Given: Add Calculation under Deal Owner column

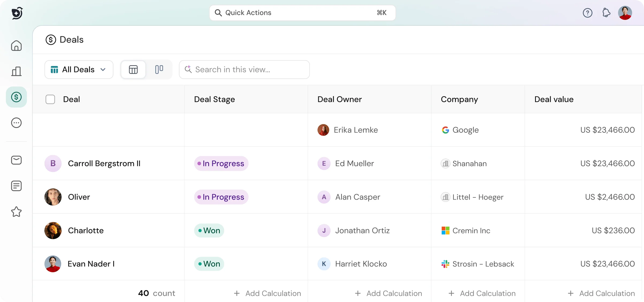Looking at the screenshot, I should 388,293.
